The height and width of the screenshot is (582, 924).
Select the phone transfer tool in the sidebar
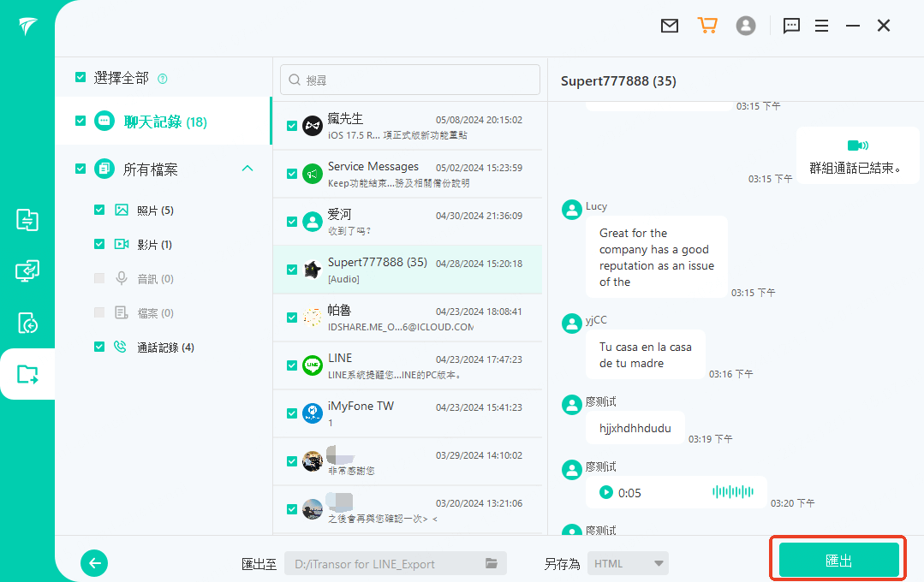[27, 220]
